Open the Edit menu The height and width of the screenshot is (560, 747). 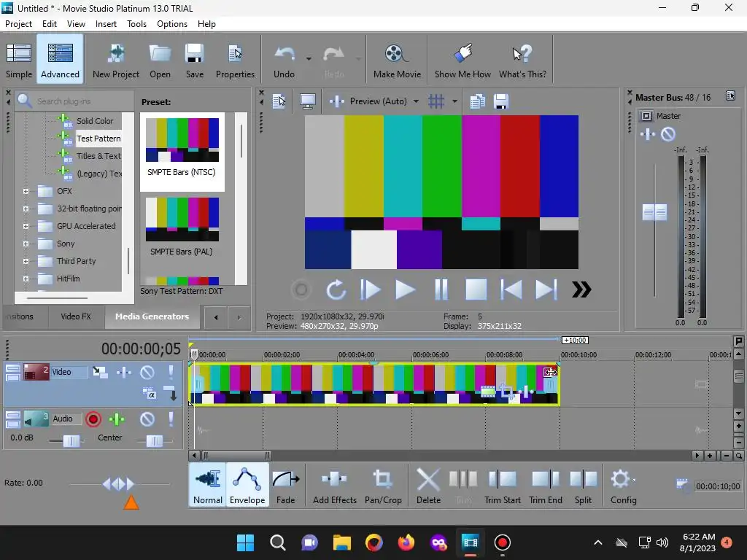pos(50,24)
